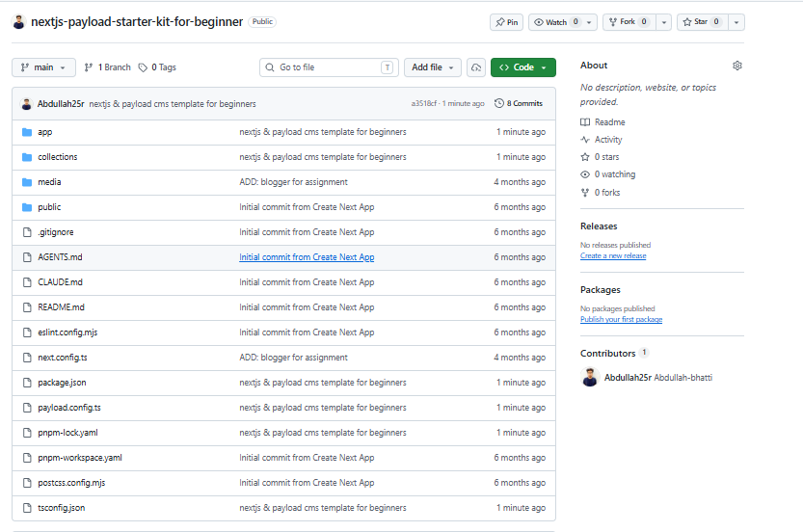Click the folder icon next to public
Screen dimensions: 803x532
pos(27,207)
